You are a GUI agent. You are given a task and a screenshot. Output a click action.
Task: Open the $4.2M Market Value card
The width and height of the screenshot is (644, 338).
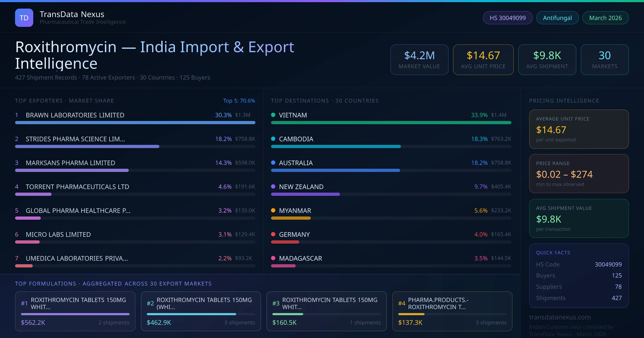point(419,60)
